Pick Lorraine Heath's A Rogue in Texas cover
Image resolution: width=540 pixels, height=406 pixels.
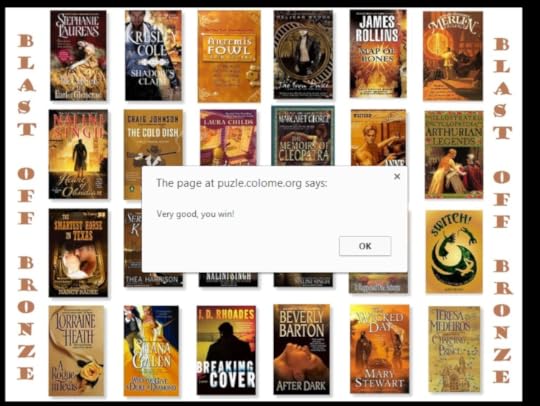[x=76, y=351]
